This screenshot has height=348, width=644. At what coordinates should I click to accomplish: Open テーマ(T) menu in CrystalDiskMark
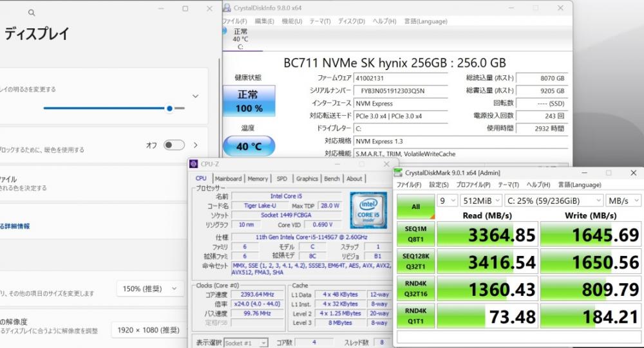509,185
